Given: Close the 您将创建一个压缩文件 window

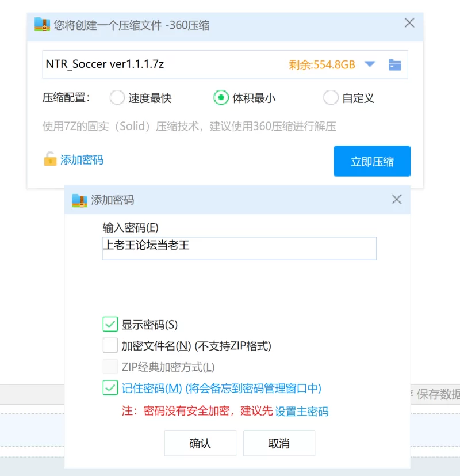Looking at the screenshot, I should (409, 23).
